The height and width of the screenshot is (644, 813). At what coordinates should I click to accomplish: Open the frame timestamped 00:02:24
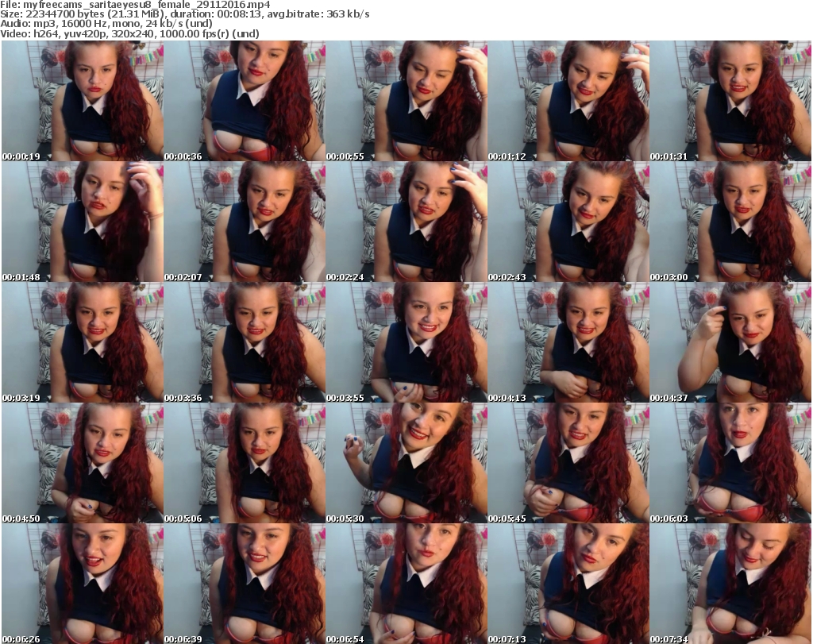tap(406, 222)
